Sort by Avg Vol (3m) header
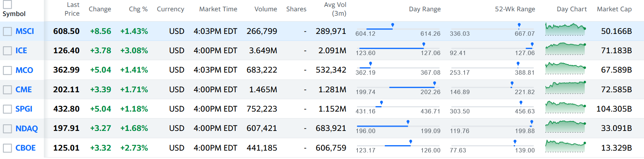 coord(335,9)
